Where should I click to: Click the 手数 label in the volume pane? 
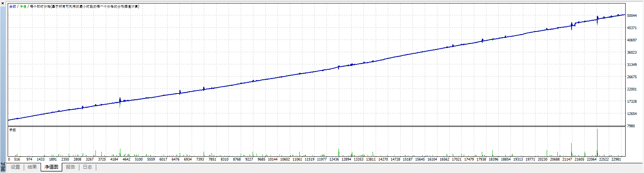point(13,130)
